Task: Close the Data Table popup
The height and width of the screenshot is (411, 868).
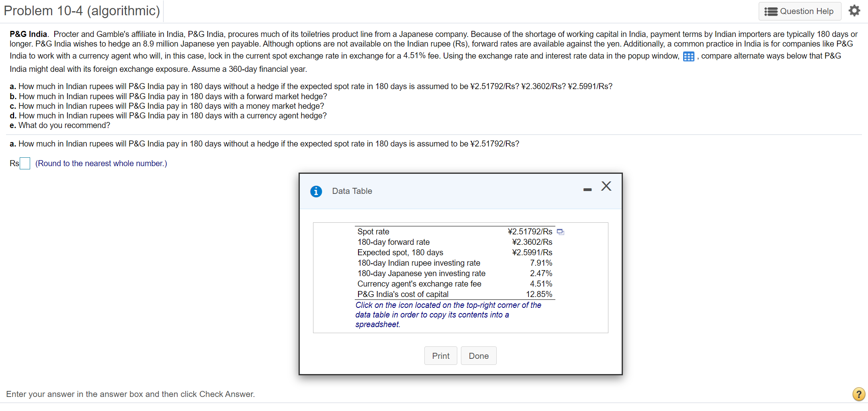Action: (x=606, y=186)
